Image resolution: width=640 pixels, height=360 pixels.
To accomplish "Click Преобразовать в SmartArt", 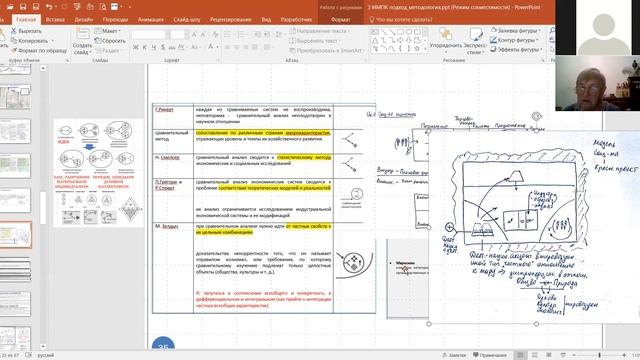I will point(326,51).
